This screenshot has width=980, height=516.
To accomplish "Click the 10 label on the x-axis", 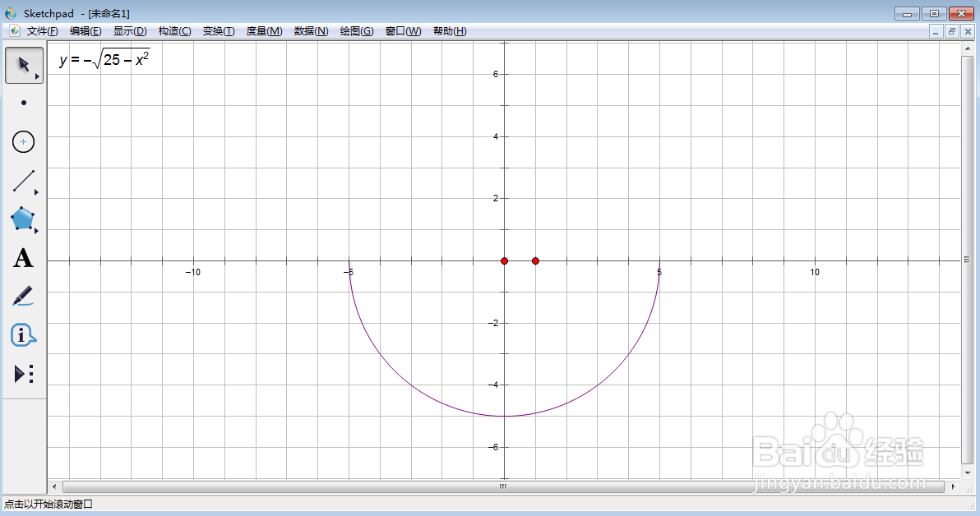I will pos(815,272).
